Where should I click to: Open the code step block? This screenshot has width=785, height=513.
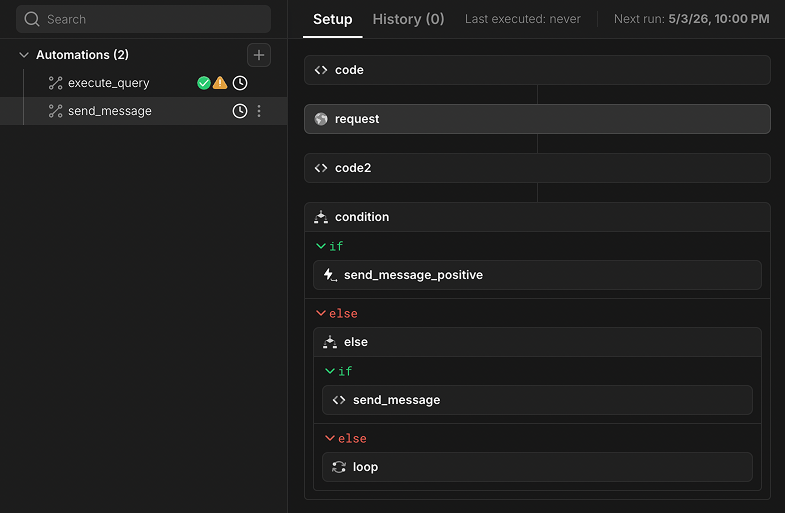537,70
